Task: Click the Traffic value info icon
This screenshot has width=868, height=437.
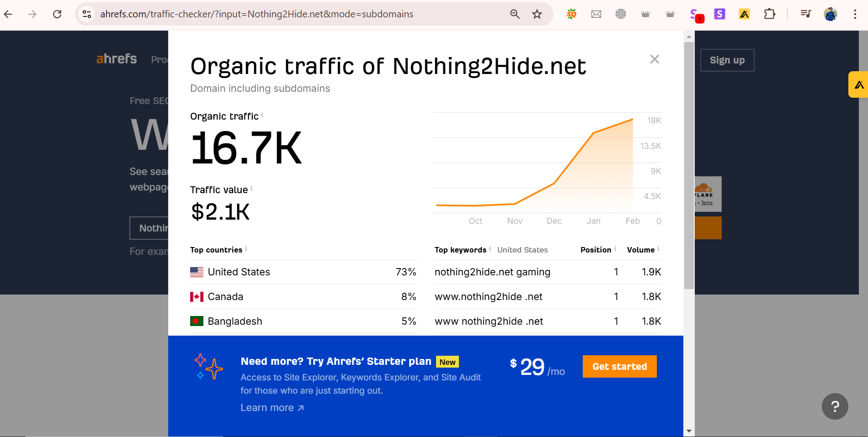Action: [x=251, y=188]
